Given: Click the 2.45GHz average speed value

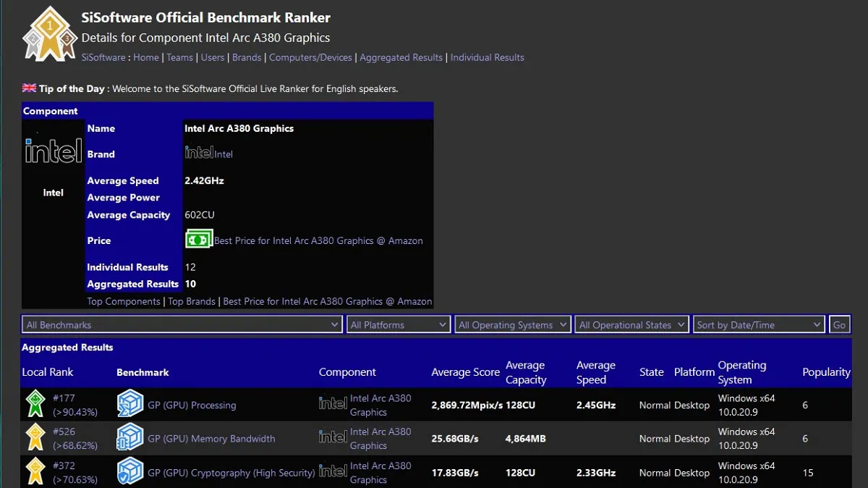Looking at the screenshot, I should [596, 405].
